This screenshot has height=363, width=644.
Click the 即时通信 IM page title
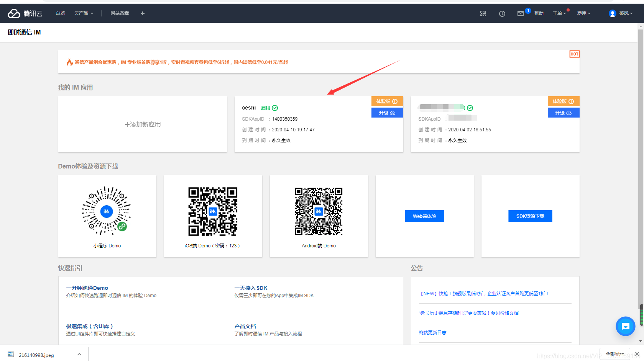pos(24,33)
